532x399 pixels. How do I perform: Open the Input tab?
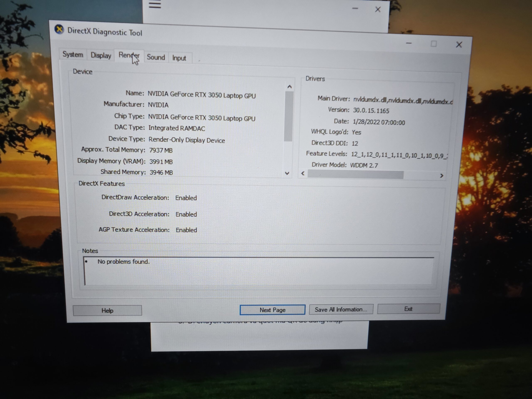179,58
